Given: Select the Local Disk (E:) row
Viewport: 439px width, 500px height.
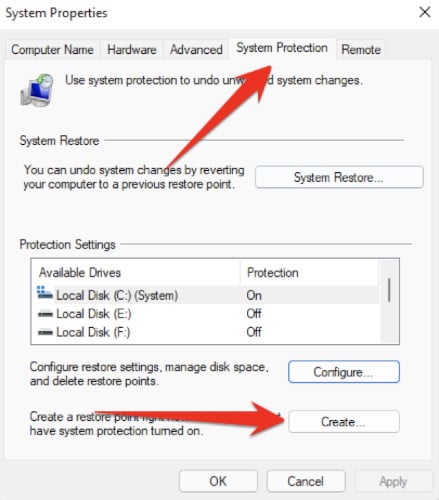Looking at the screenshot, I should point(205,314).
